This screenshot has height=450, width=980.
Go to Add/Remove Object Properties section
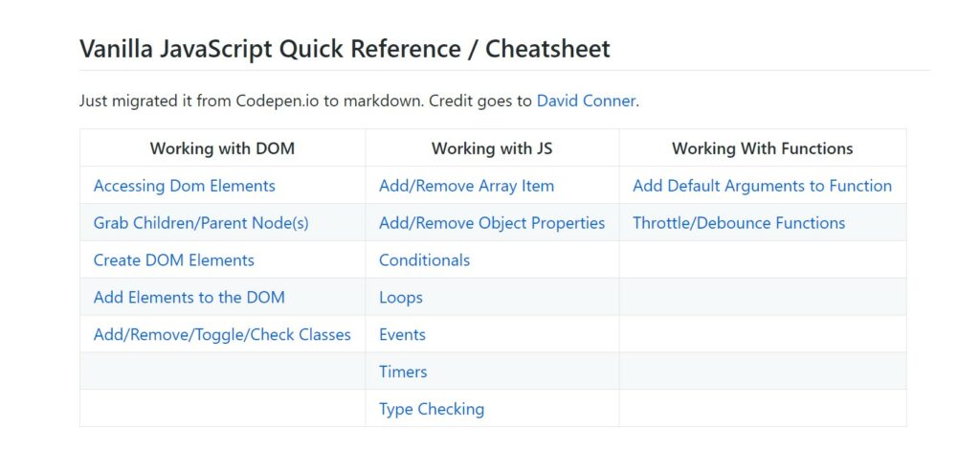tap(492, 223)
